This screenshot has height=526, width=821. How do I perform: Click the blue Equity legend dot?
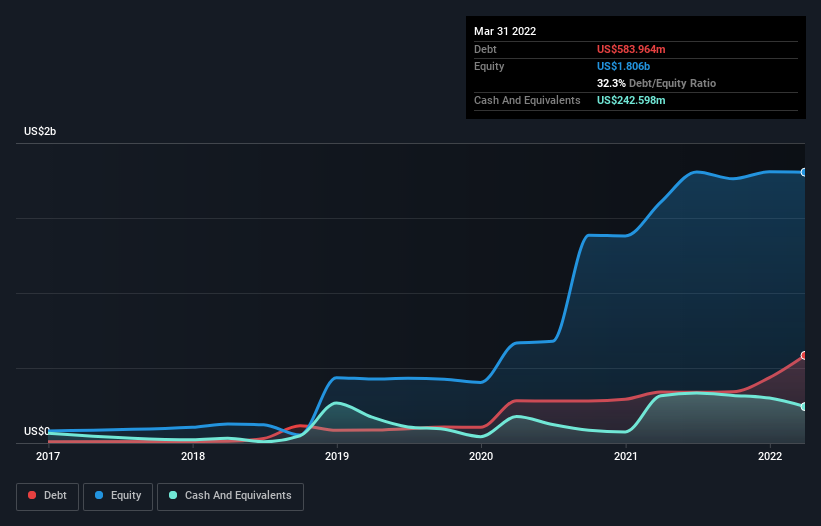[99, 495]
